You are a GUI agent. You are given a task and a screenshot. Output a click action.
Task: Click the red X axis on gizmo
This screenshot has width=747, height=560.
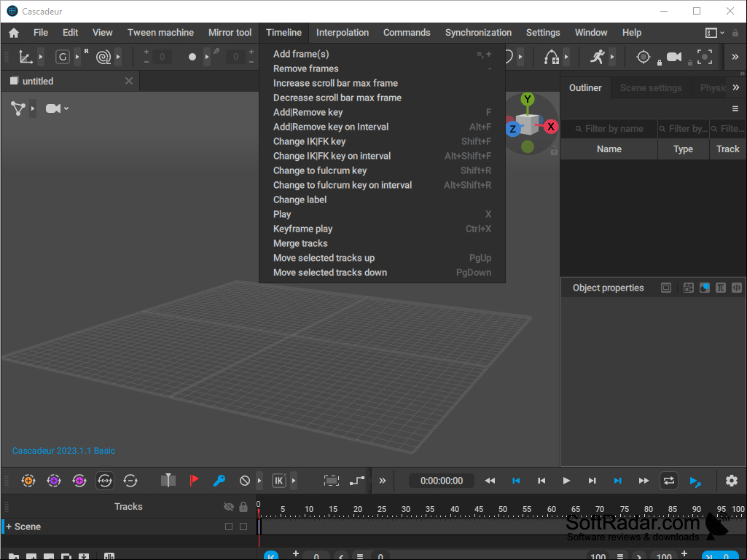551,127
